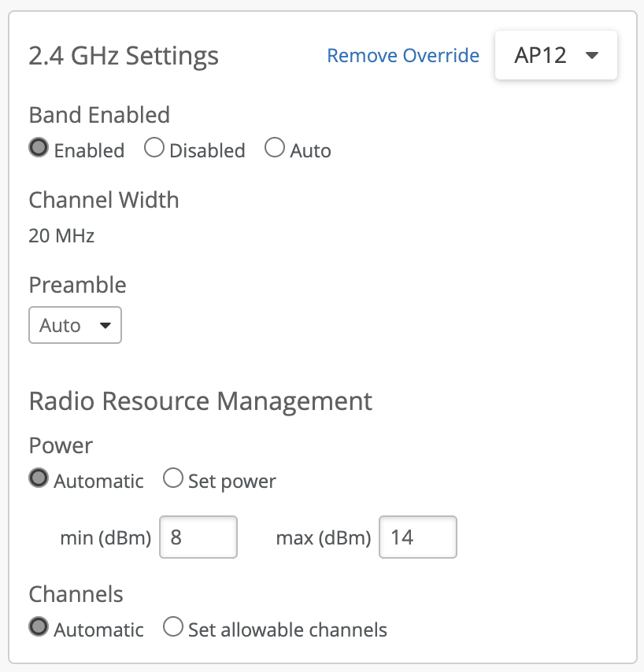Choose Auto for Band Enabled
The height and width of the screenshot is (672, 644).
click(275, 148)
